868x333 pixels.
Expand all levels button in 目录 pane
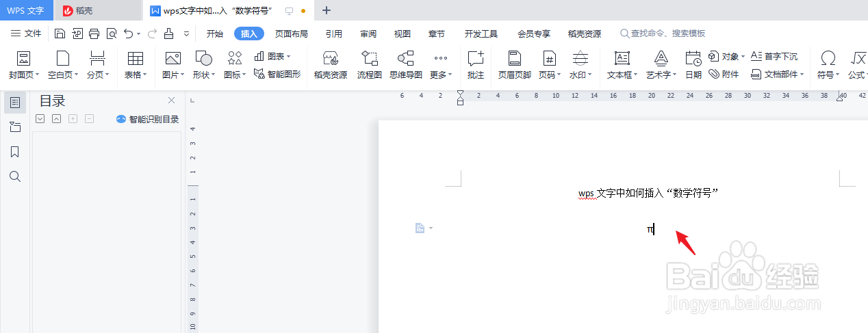pyautogui.click(x=40, y=119)
